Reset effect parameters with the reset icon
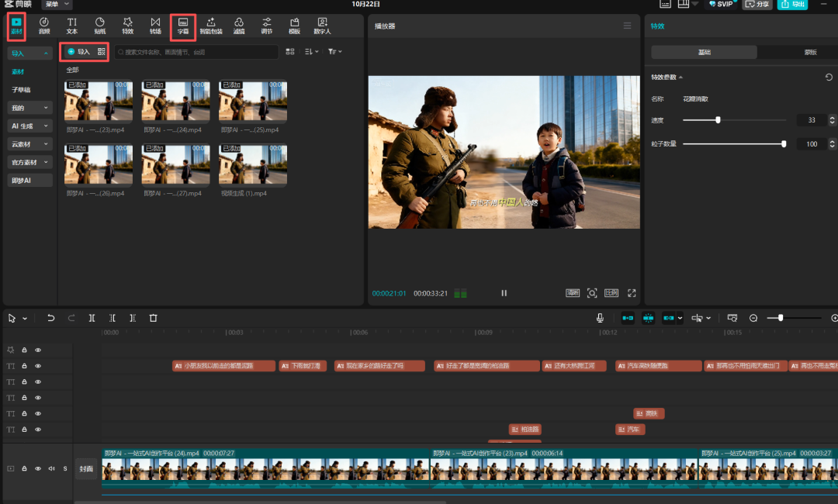 point(829,78)
